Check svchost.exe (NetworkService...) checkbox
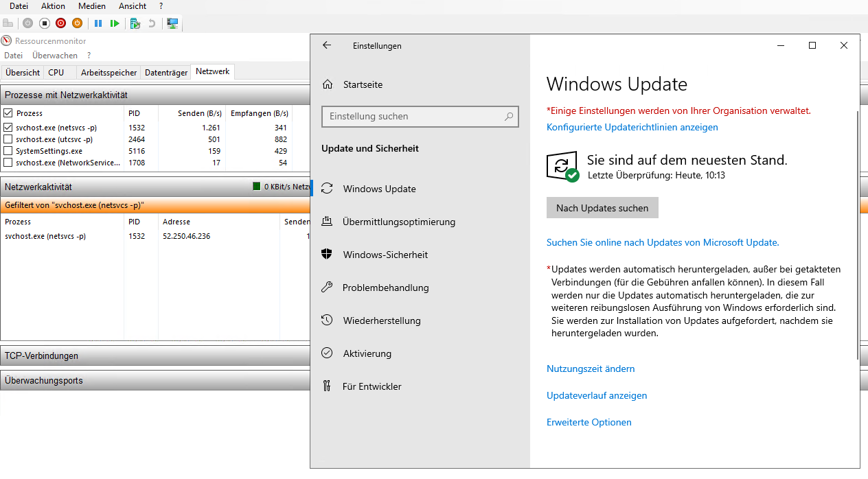 (8, 163)
